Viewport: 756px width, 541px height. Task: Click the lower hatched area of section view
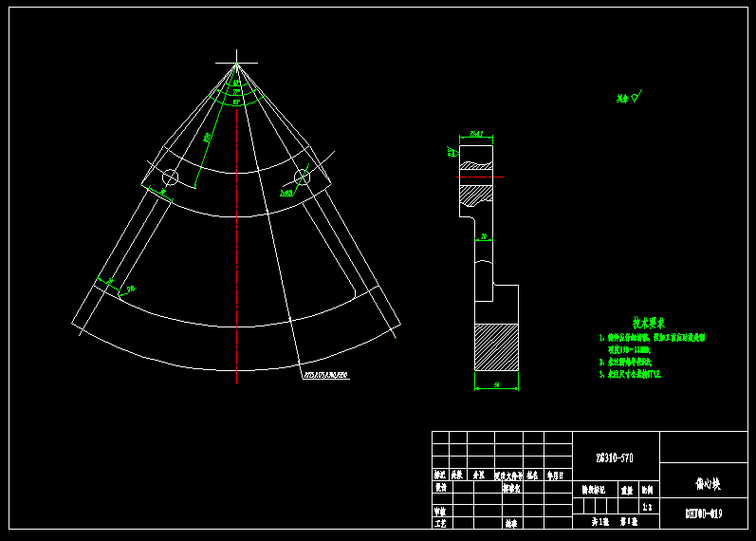coord(497,347)
